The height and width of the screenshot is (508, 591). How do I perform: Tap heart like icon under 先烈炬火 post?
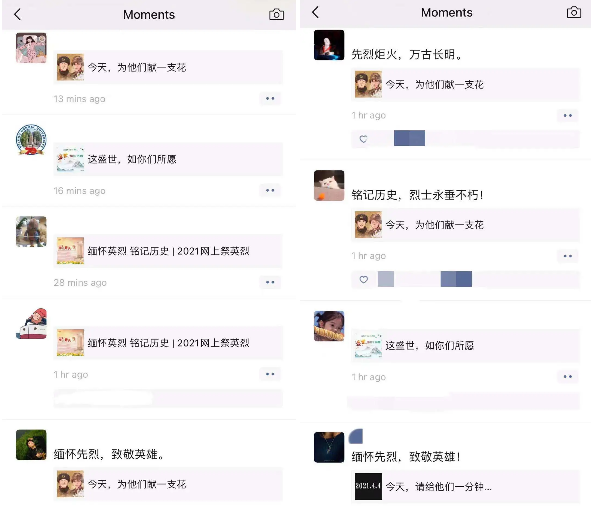(363, 139)
